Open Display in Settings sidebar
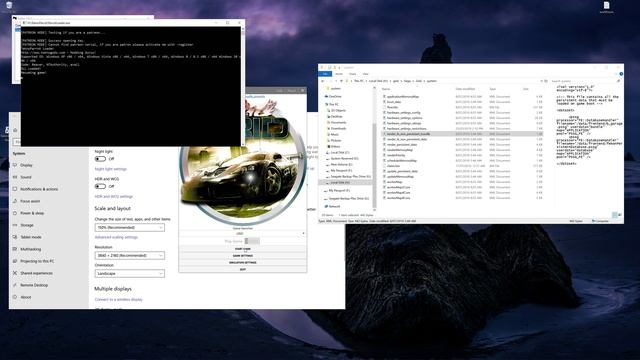This screenshot has height=360, width=640. tap(26, 165)
